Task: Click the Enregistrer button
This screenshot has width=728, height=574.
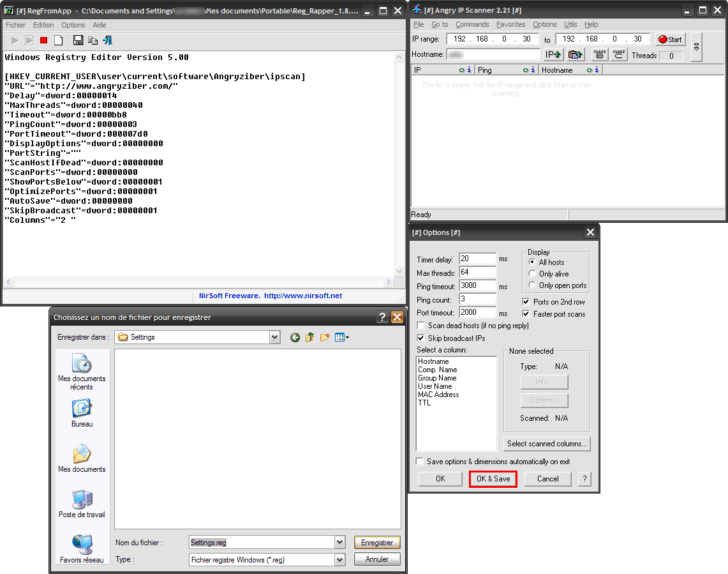Action: 377,543
